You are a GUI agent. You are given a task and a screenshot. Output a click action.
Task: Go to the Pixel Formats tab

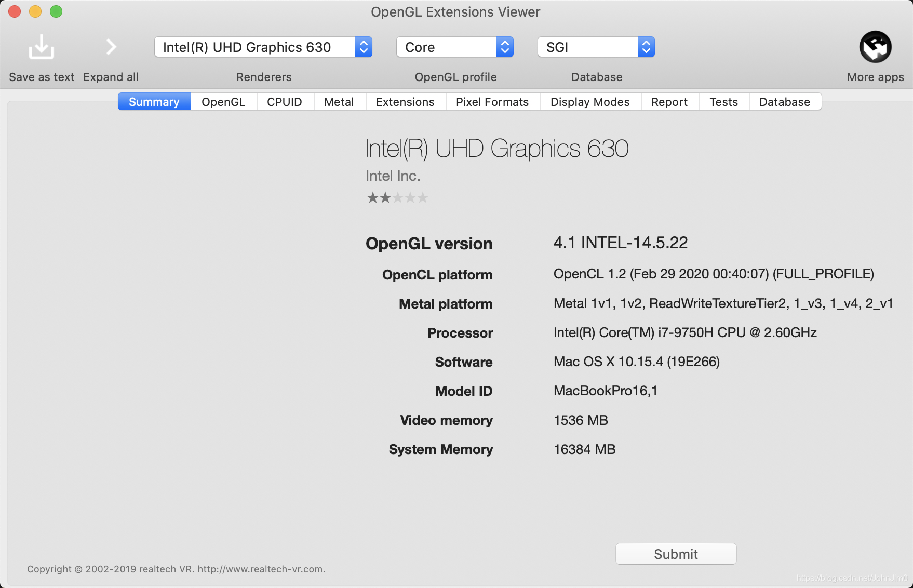point(492,102)
